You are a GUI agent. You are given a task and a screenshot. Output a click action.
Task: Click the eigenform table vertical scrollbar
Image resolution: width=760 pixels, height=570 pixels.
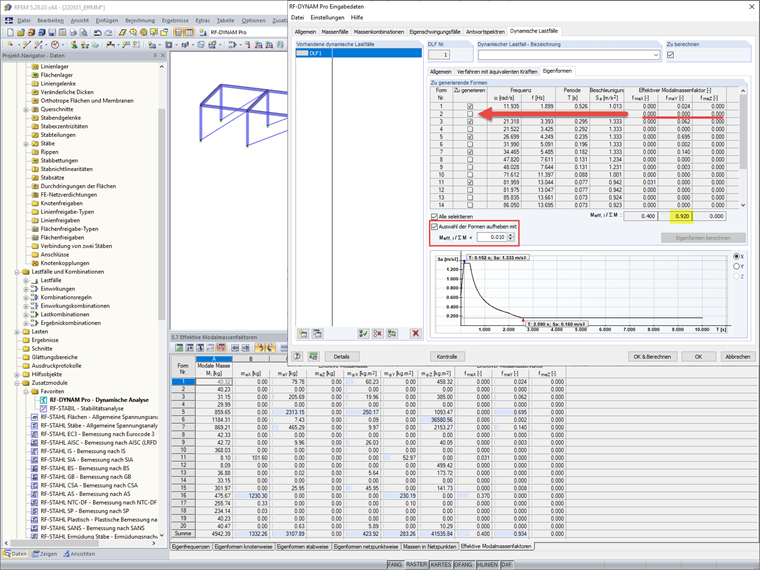(743, 148)
